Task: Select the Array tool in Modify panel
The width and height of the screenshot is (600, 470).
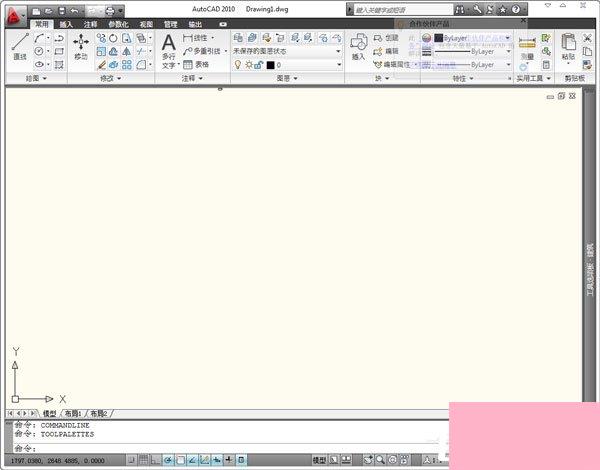Action: (127, 65)
